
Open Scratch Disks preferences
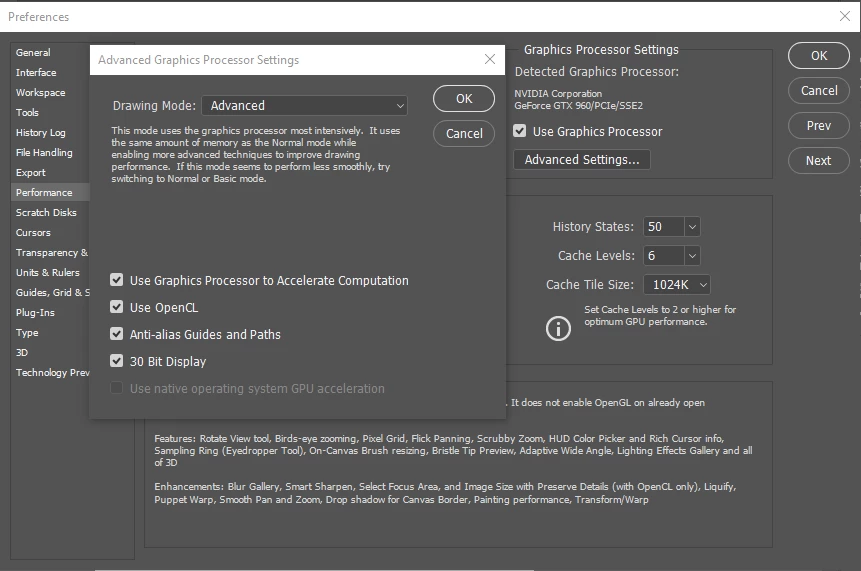46,212
